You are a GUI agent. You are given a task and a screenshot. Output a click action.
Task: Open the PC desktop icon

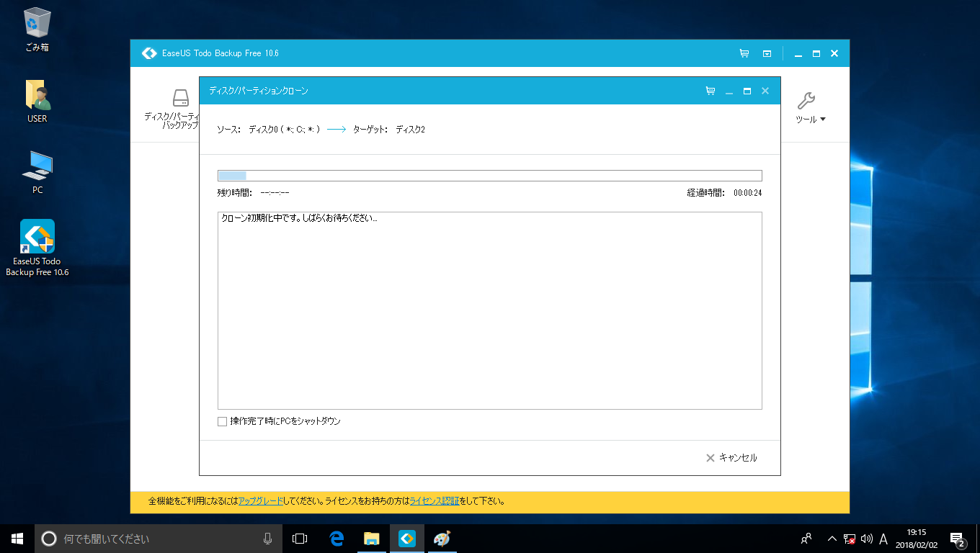click(37, 173)
